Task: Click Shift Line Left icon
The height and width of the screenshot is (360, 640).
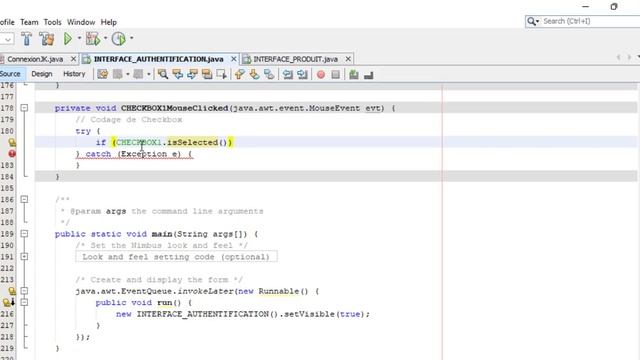Action: pos(288,74)
